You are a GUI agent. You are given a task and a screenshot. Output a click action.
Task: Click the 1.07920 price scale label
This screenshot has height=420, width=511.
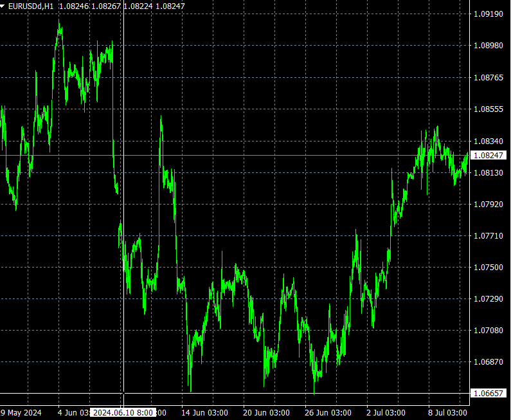(489, 204)
